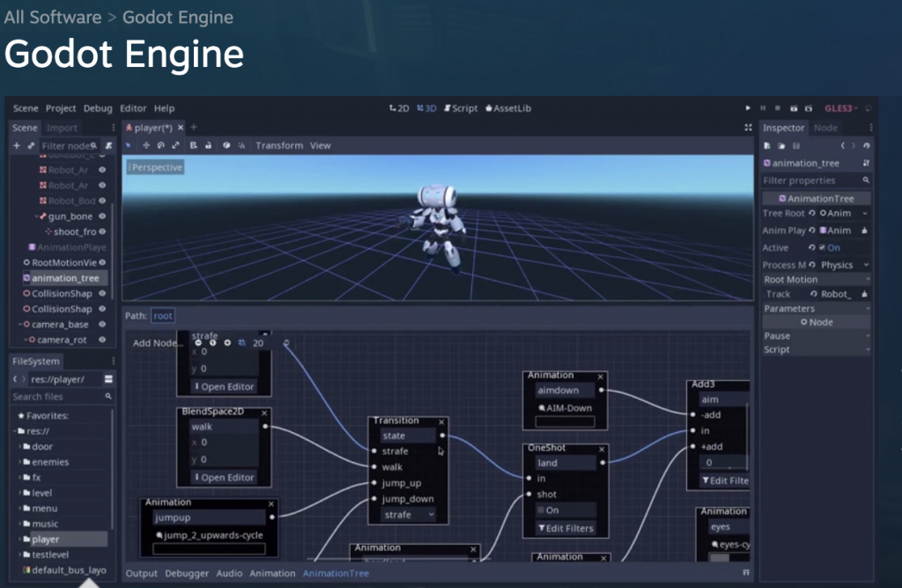Screen dimensions: 902x588
Task: Click the FileSystem view mode icon
Action: (x=108, y=379)
